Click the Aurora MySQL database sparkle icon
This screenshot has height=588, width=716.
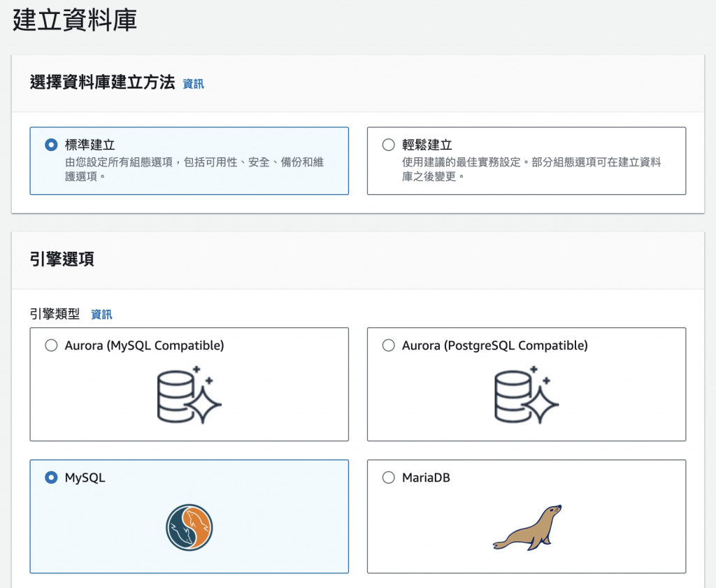click(x=189, y=395)
